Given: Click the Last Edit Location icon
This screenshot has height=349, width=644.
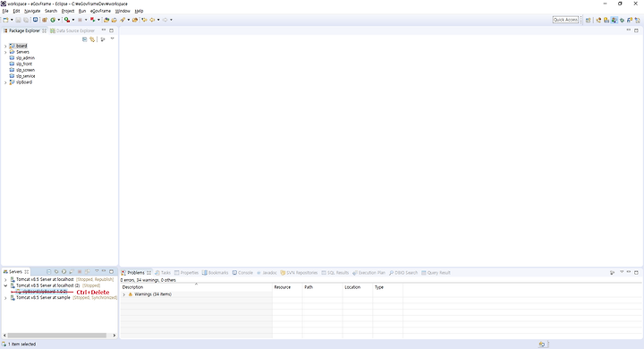Looking at the screenshot, I should click(144, 20).
